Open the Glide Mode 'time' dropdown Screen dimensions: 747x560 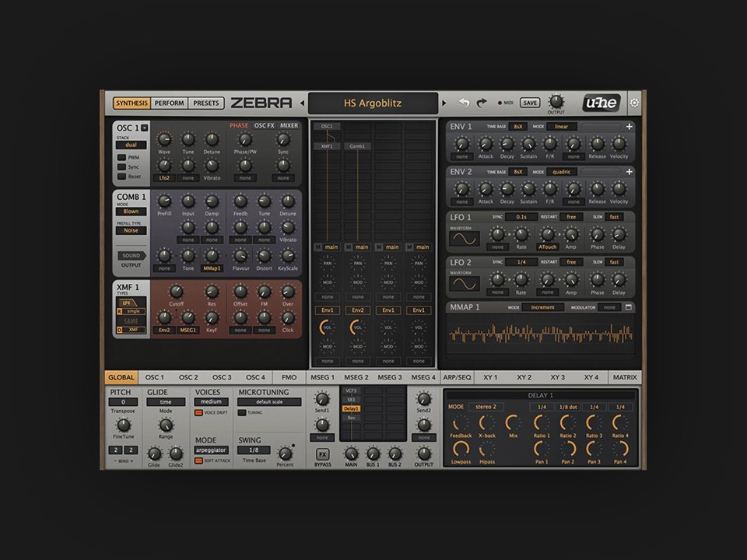click(166, 402)
